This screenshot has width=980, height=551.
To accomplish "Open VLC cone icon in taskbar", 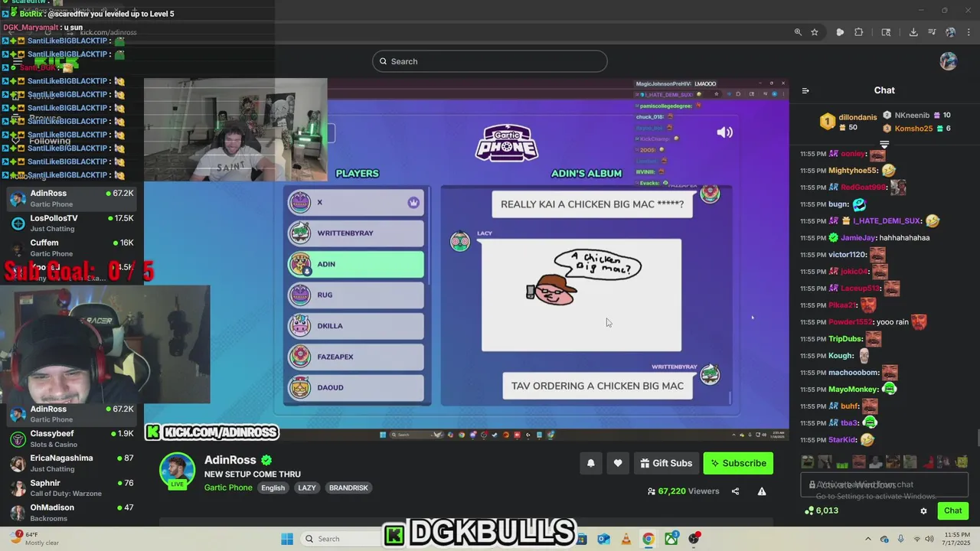I will point(626,539).
